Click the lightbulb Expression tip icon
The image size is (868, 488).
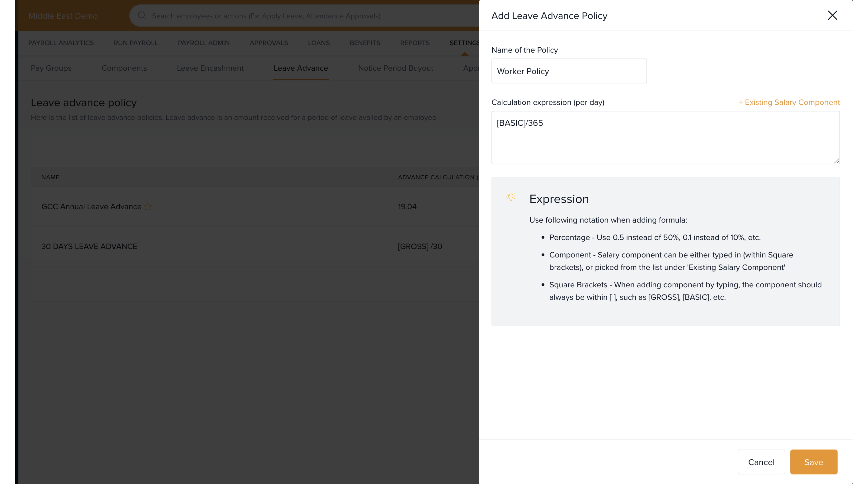(511, 197)
